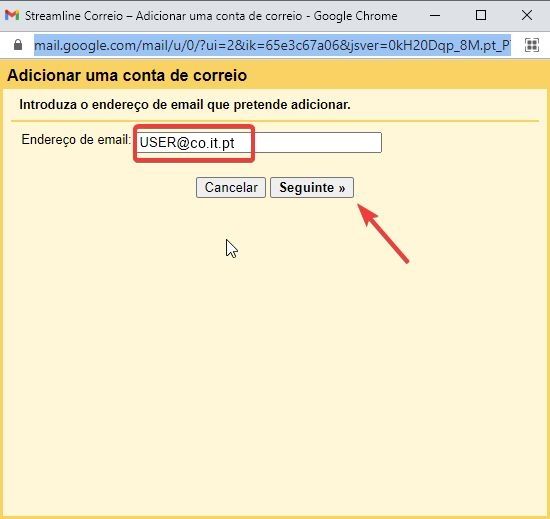Viewport: 550px width, 519px height.
Task: Click the USER@co.it.pt text in field
Action: pyautogui.click(x=187, y=143)
